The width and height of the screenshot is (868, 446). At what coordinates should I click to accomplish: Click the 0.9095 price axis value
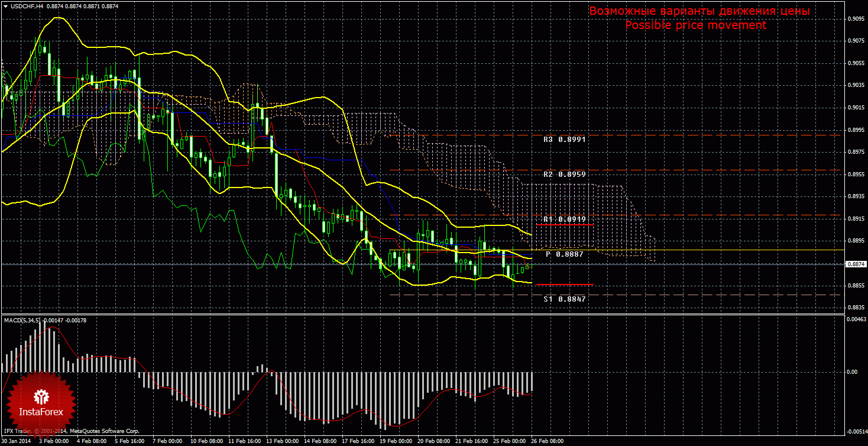click(x=855, y=18)
